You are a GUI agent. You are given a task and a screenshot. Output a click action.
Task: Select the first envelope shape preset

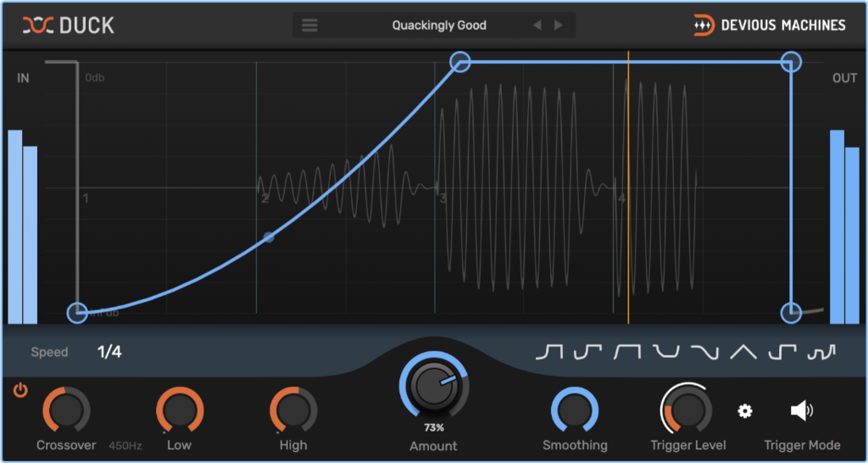[x=549, y=352]
